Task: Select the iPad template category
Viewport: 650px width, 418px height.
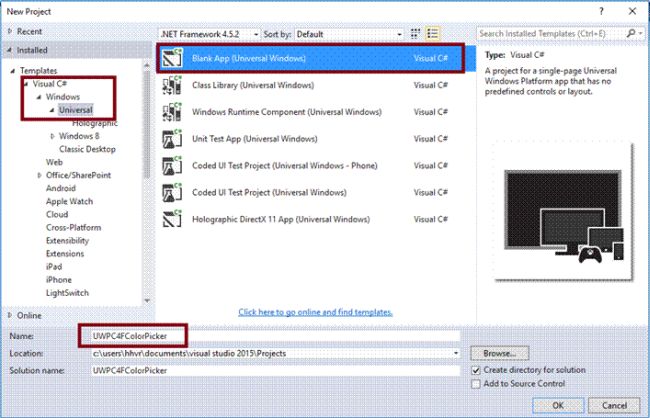Action: pyautogui.click(x=54, y=267)
